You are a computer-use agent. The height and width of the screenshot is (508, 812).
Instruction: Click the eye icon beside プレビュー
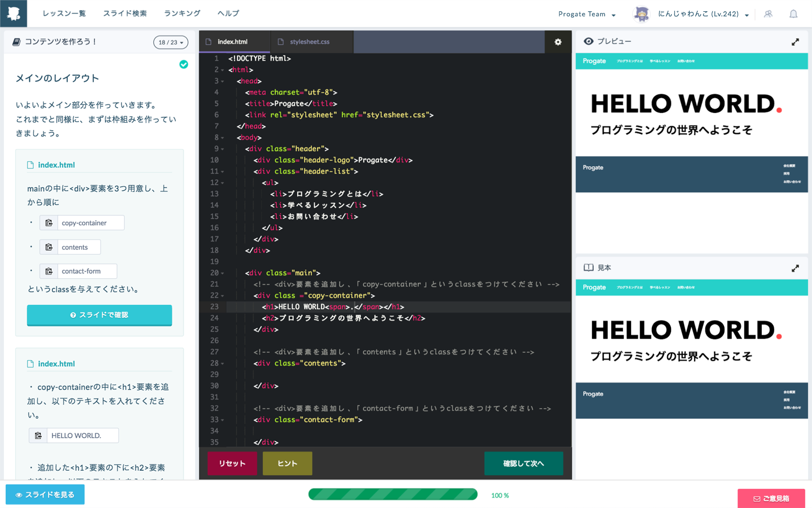click(589, 41)
